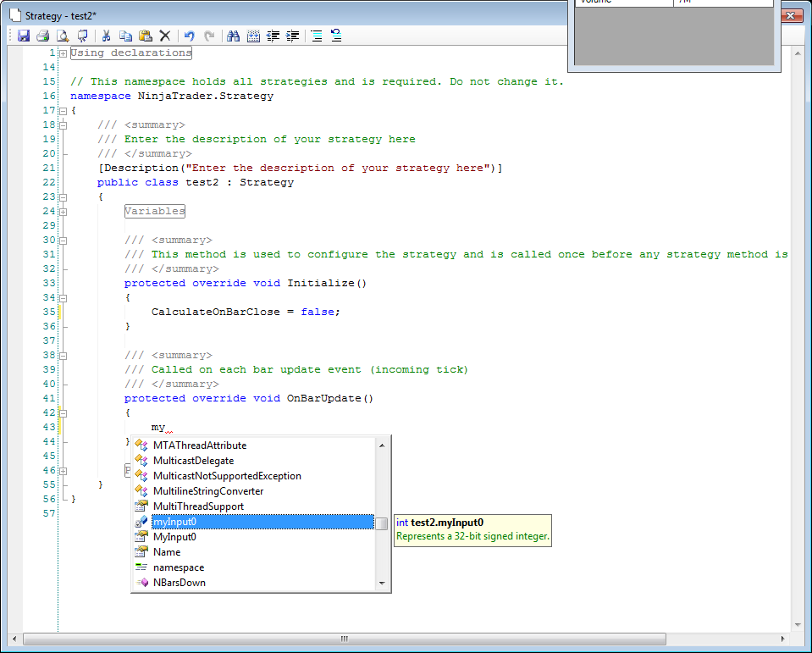The width and height of the screenshot is (812, 653).
Task: Click the Paste clipboard icon
Action: point(145,36)
